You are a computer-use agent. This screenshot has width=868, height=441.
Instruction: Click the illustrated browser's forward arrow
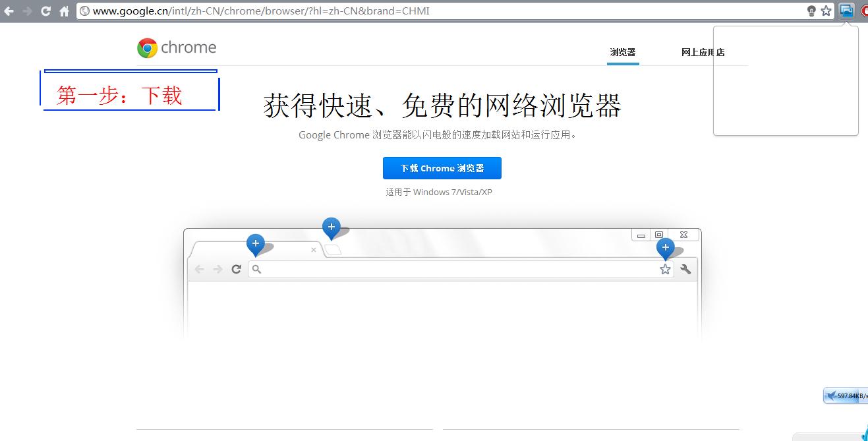[217, 269]
